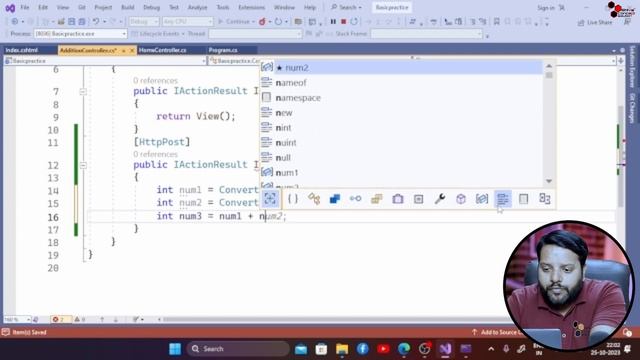Open the Any CPU platform dropdown
The image size is (640, 360).
pos(187,21)
